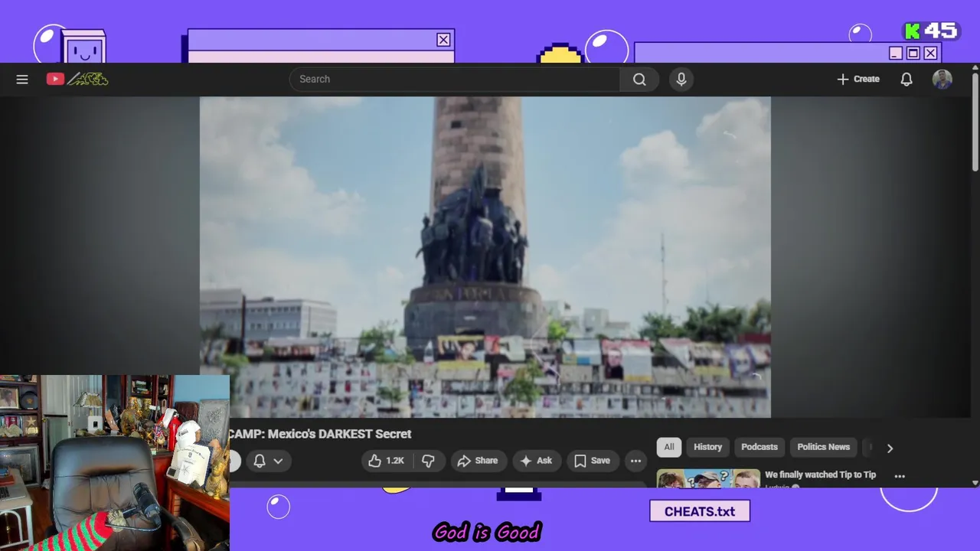The image size is (980, 551).
Task: Grab the page vertical scrollbar thumb
Action: coord(975,122)
